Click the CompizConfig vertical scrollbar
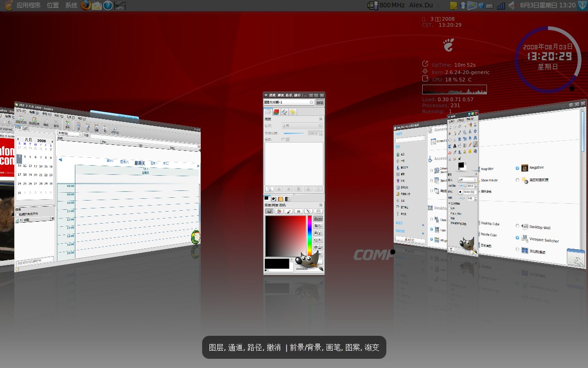 [582, 131]
